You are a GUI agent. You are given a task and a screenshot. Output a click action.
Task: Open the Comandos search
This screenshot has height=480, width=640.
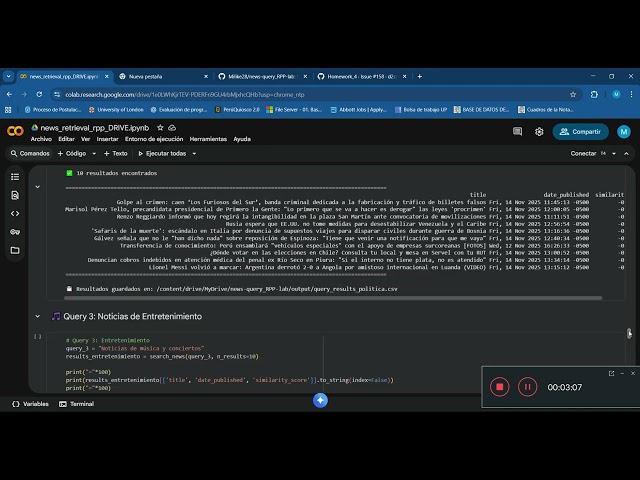tap(30, 153)
